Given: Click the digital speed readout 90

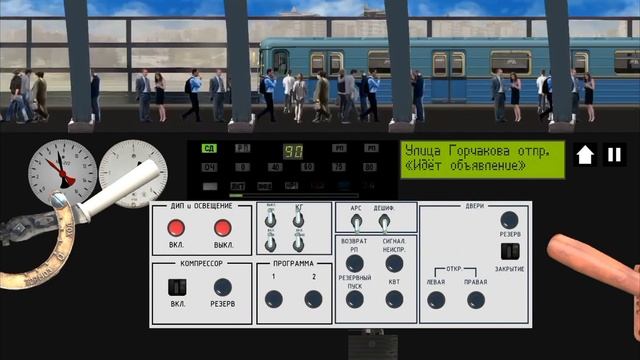Looking at the screenshot, I should coord(293,152).
